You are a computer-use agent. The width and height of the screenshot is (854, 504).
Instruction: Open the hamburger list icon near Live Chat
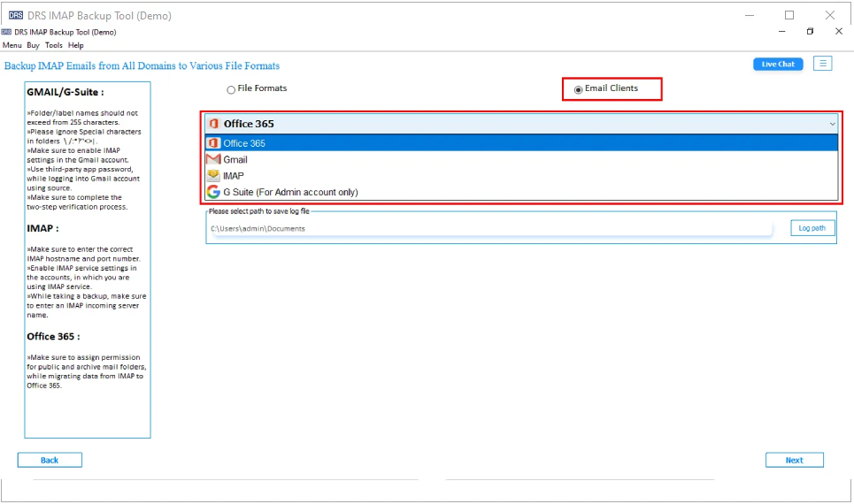[x=822, y=64]
